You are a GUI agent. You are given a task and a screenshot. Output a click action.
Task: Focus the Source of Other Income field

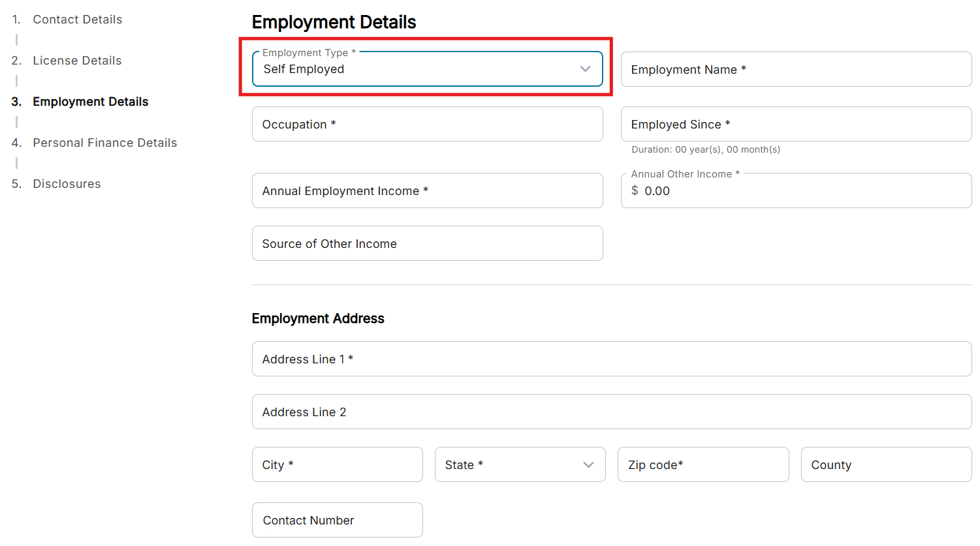tap(427, 243)
